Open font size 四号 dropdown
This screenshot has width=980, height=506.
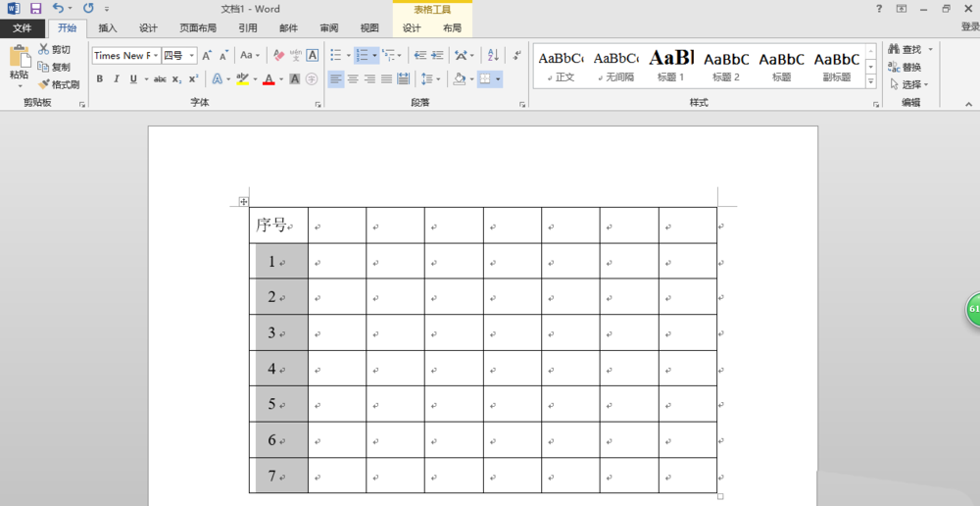coord(192,56)
